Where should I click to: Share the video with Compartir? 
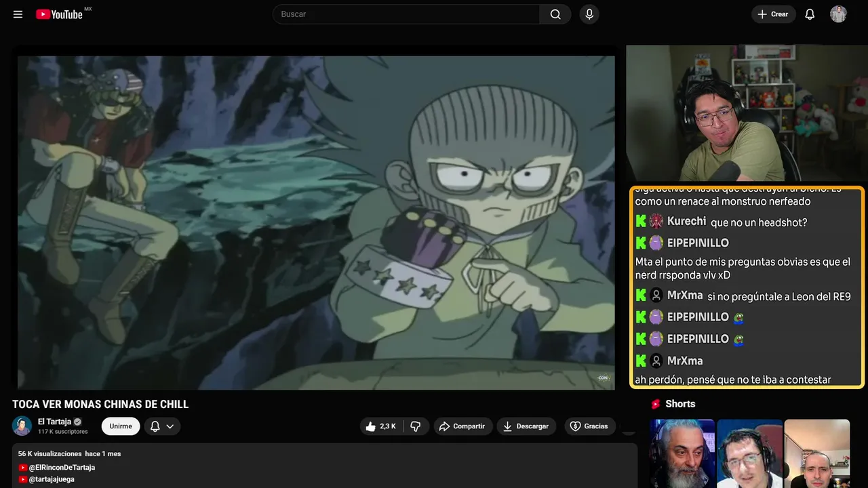463,426
